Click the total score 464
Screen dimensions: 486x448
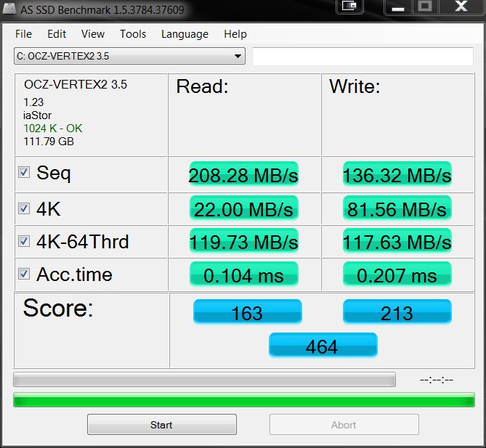[323, 346]
